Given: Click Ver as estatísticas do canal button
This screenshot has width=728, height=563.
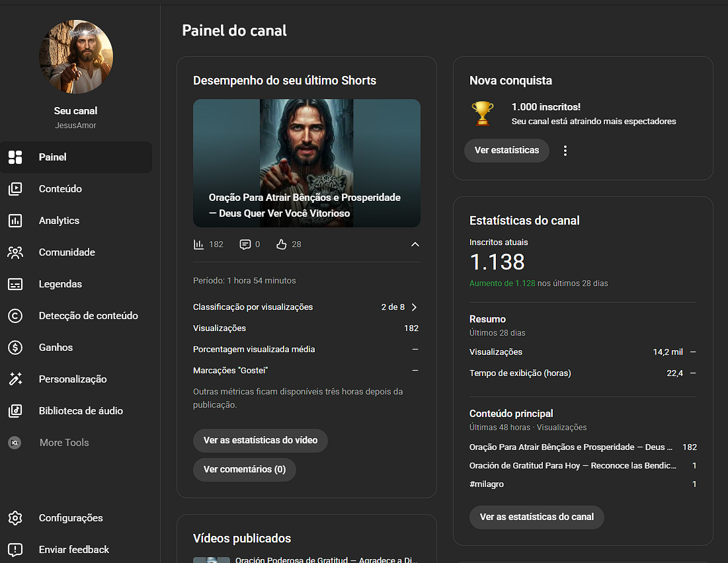Looking at the screenshot, I should (537, 517).
